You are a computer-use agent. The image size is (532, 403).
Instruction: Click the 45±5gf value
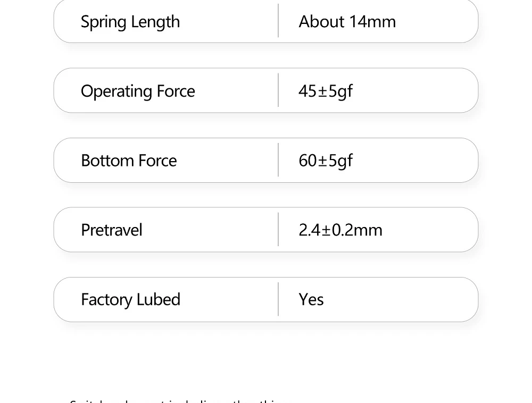pyautogui.click(x=325, y=91)
